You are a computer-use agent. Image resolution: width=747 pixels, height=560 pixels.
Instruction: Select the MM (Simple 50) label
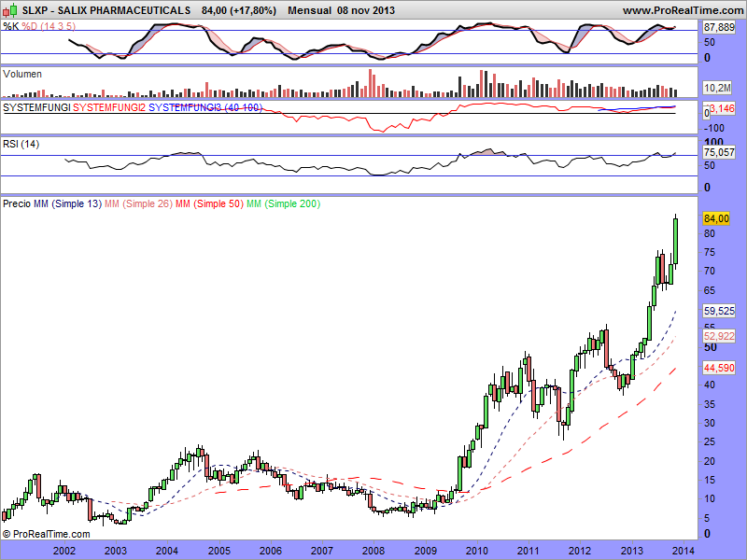click(209, 203)
